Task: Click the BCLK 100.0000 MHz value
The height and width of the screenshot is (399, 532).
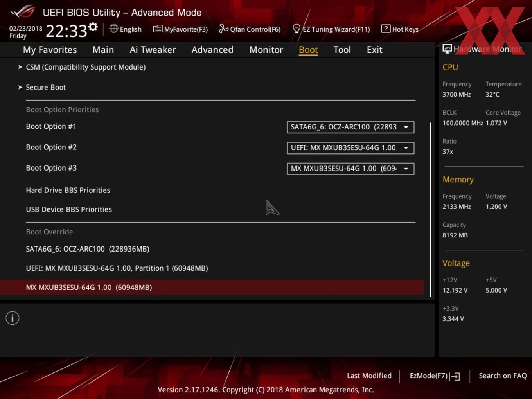Action: coord(463,123)
